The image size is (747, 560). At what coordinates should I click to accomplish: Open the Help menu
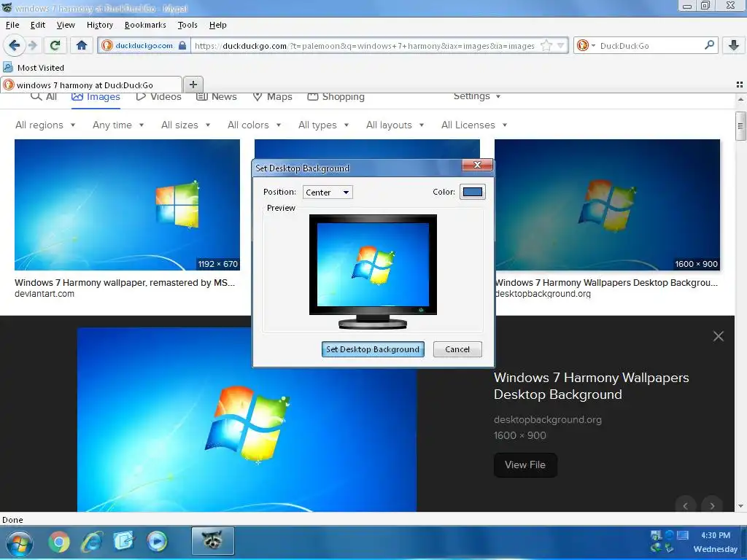point(217,25)
